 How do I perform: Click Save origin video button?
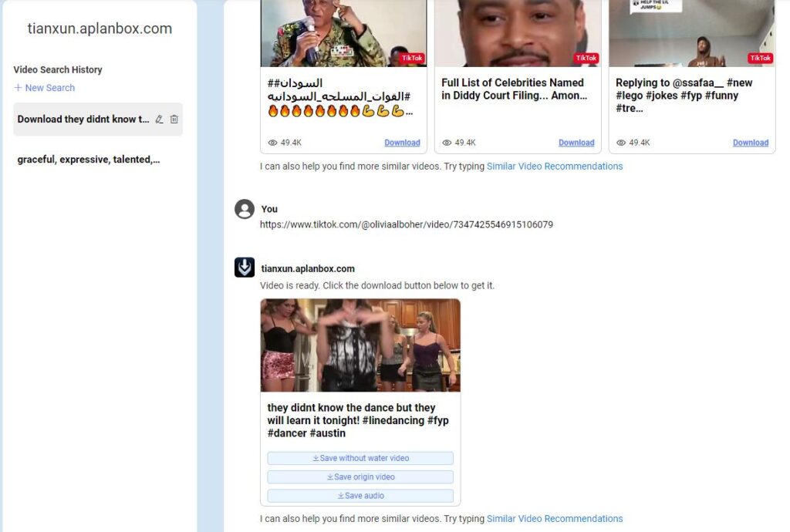pyautogui.click(x=360, y=476)
